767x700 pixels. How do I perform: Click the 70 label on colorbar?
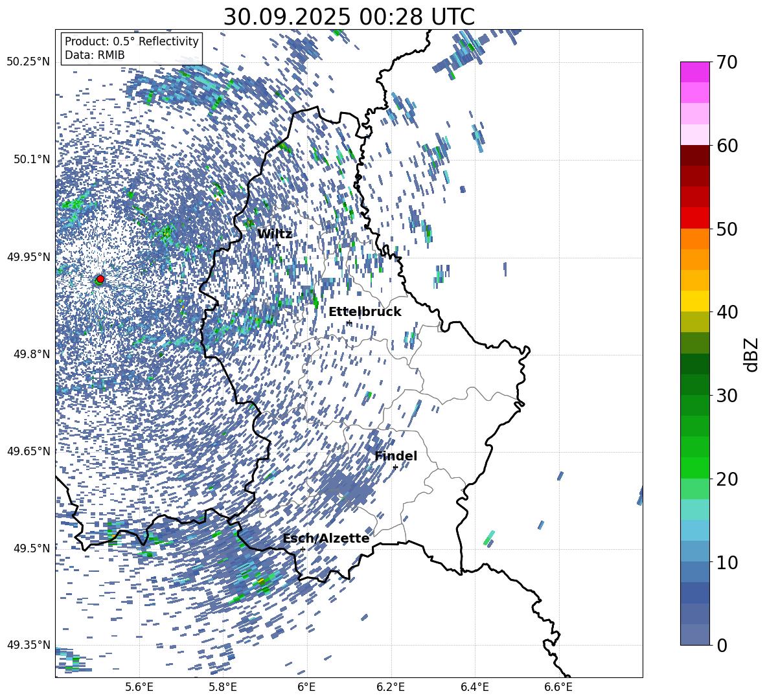tap(727, 62)
